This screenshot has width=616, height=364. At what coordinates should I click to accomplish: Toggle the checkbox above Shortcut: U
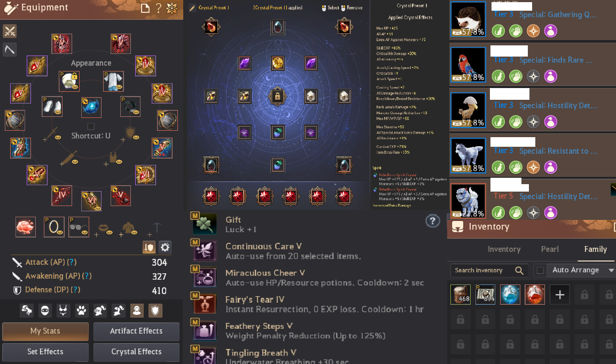click(91, 126)
